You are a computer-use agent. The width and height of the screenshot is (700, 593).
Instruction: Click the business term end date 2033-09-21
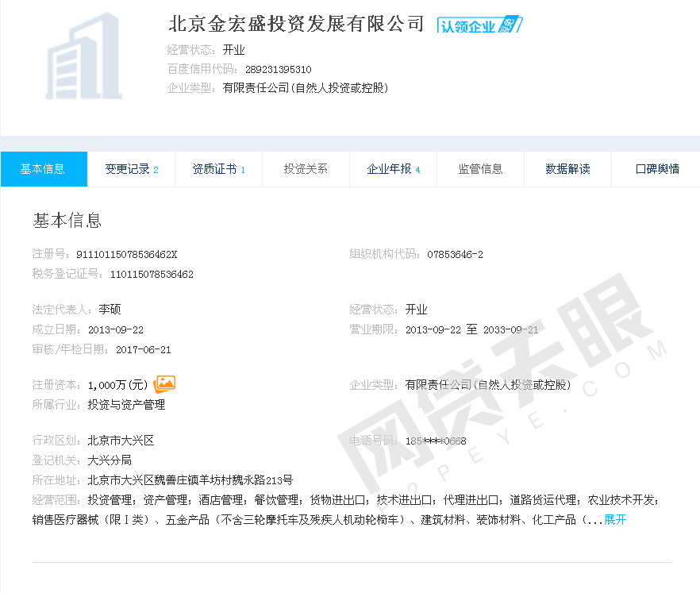[511, 330]
